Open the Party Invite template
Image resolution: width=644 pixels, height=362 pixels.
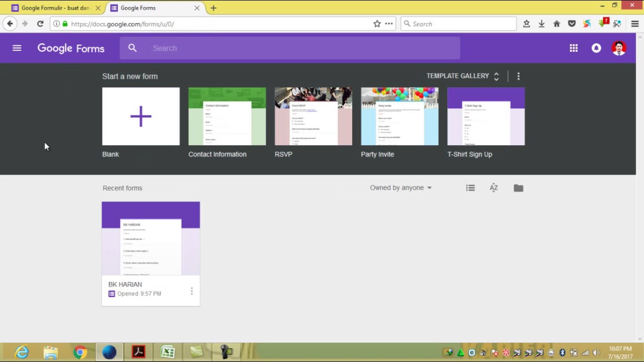399,116
